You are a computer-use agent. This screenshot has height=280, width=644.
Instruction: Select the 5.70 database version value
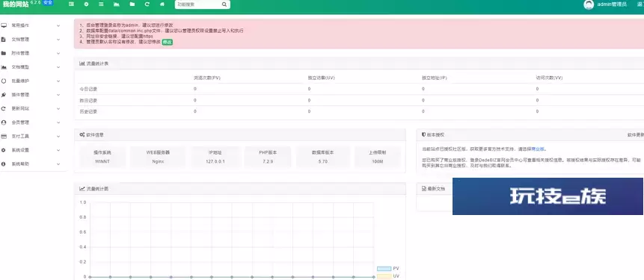pos(323,161)
